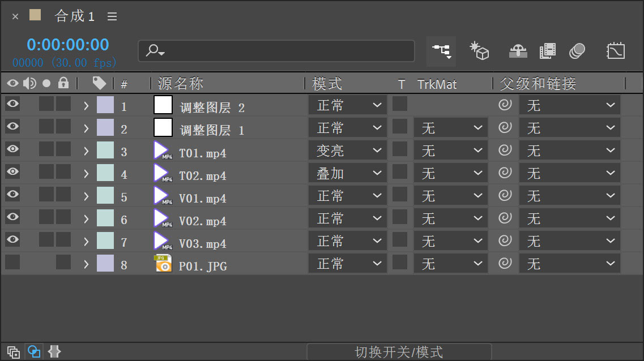
Task: Click label color swatch of T01.mp4
Action: tap(105, 150)
